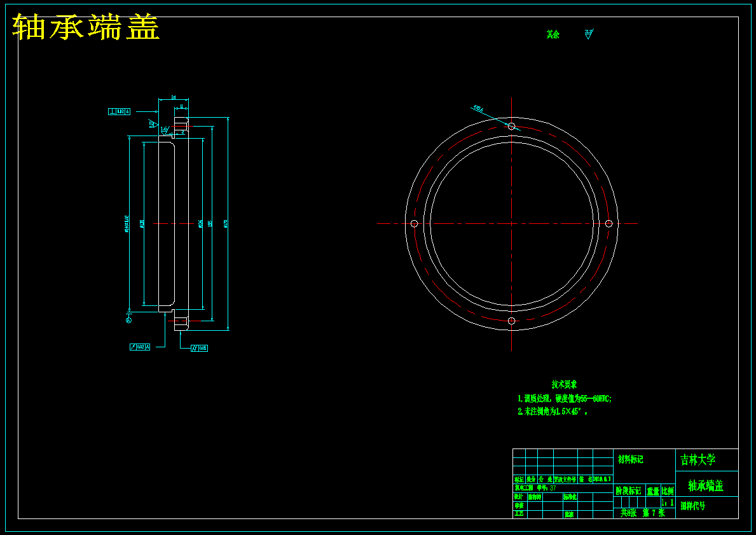Click the 其余 surface finish note

click(553, 35)
